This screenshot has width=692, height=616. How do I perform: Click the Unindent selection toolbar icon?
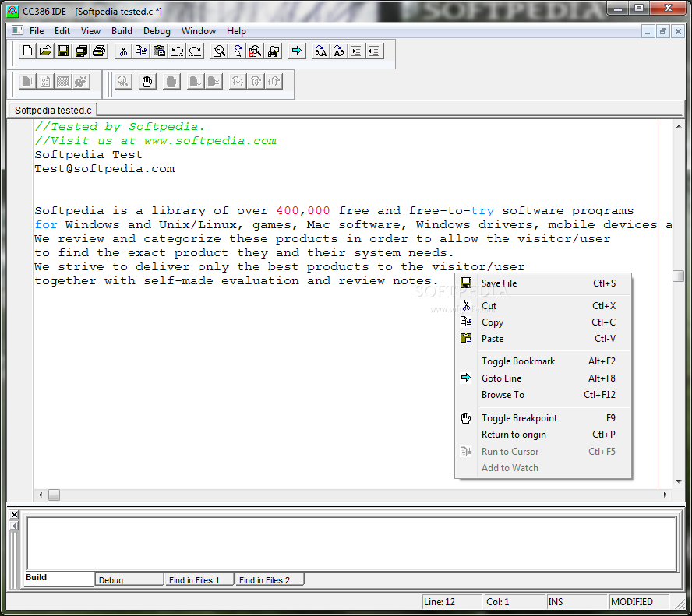[374, 51]
